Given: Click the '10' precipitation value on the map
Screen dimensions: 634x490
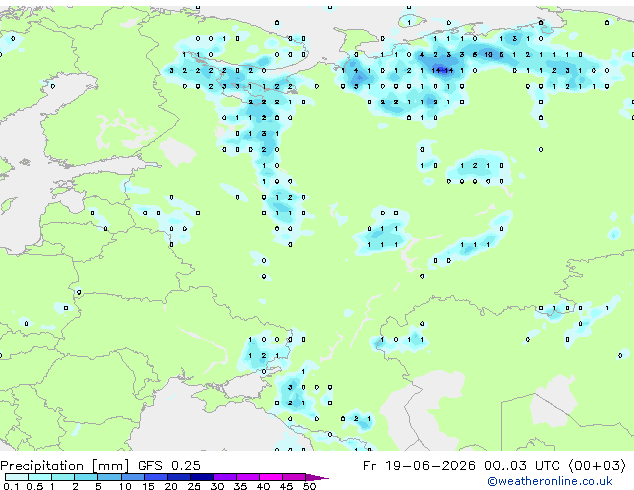Looking at the screenshot, I should click(x=488, y=54).
